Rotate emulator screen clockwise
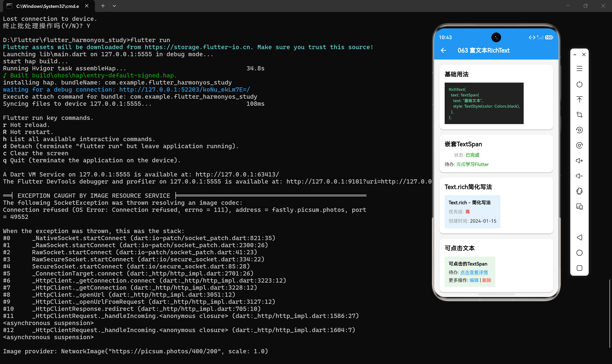 click(x=579, y=145)
